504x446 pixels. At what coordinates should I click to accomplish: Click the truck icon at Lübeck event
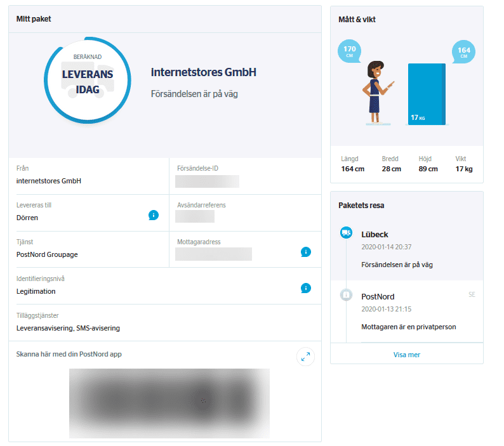346,233
